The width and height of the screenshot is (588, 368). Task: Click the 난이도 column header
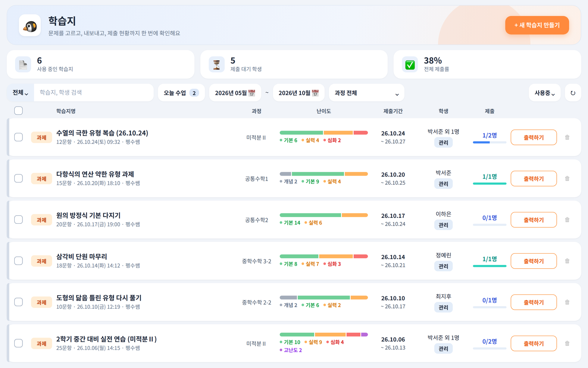click(324, 111)
